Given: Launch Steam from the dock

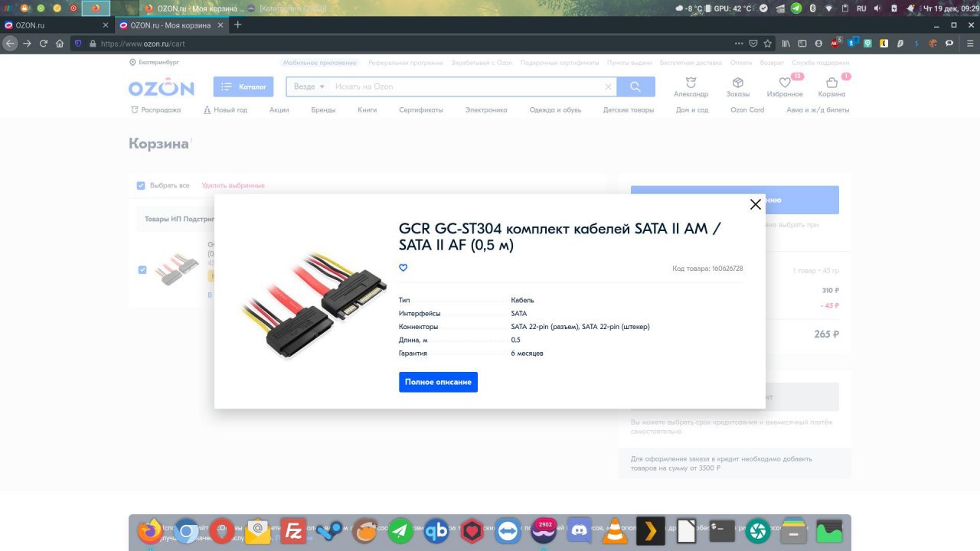Looking at the screenshot, I should [329, 531].
